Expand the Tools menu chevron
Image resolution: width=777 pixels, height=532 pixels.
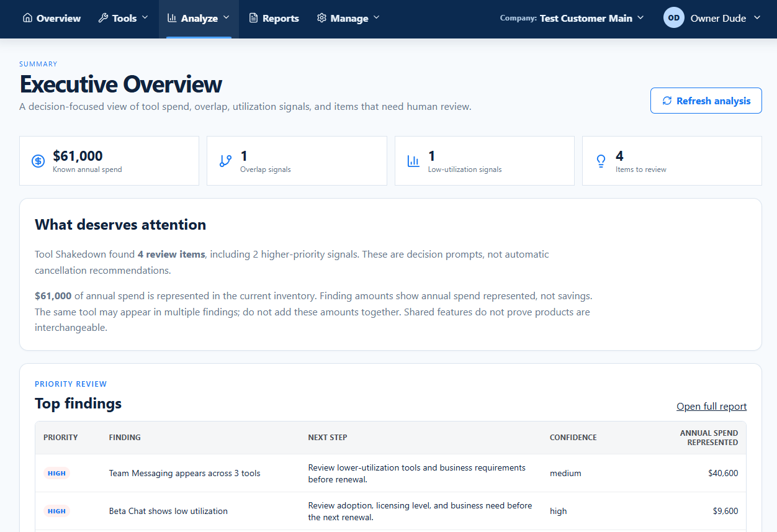(145, 17)
